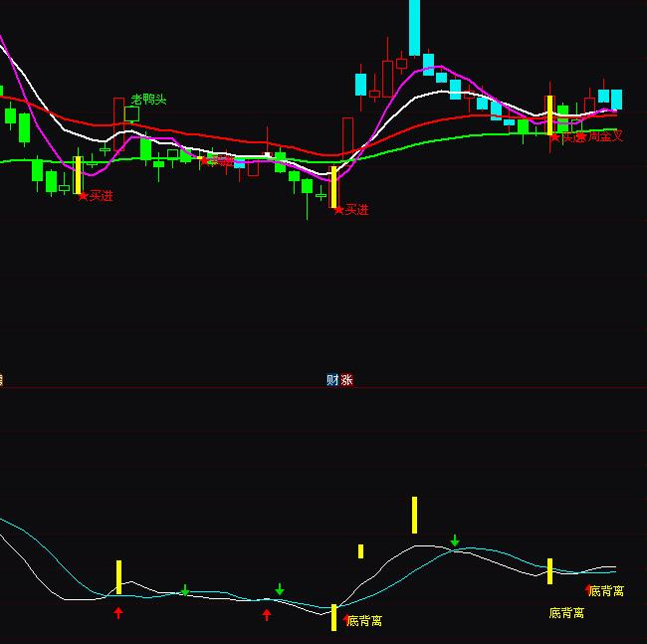647x644 pixels.
Task: Select the tallest cyan candlestick at the top
Action: point(414,27)
